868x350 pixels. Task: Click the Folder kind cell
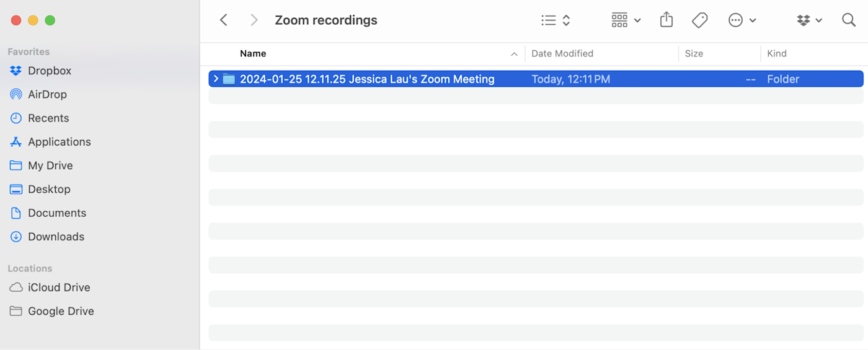tap(783, 79)
